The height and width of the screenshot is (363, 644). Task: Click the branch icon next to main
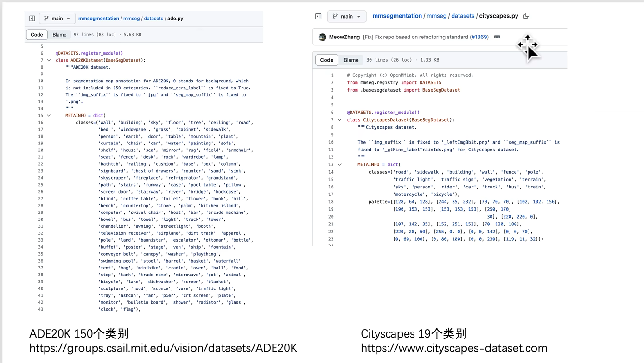[45, 18]
